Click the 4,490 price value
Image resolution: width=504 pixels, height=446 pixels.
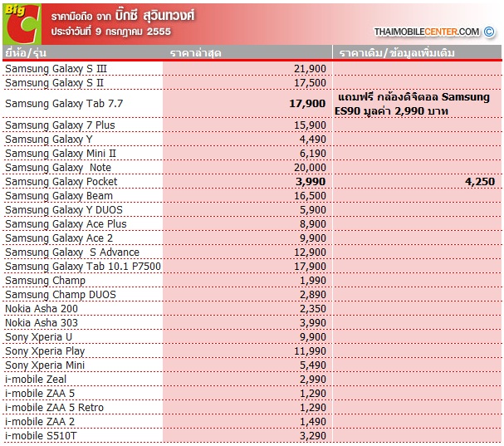point(313,140)
